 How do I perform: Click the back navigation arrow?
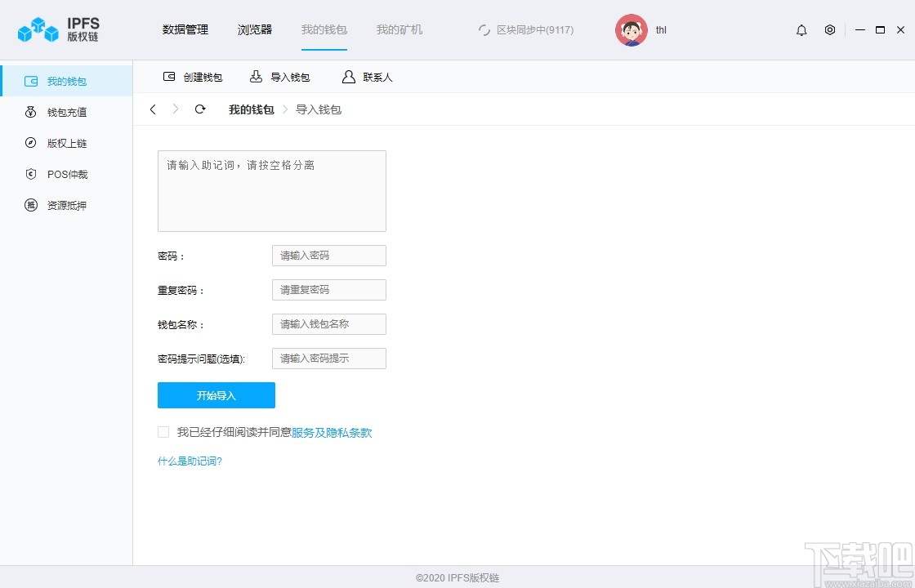(153, 109)
